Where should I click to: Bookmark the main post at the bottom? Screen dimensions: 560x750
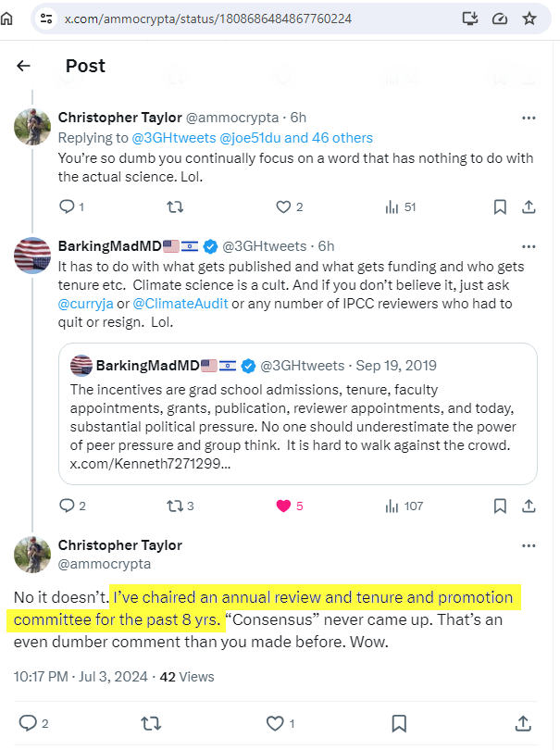(x=399, y=722)
